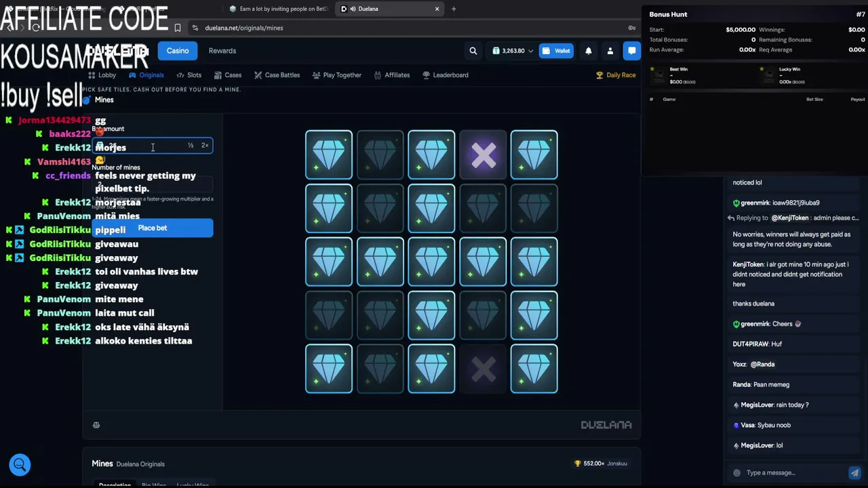The image size is (868, 488).
Task: Click the Place bet button
Action: [153, 228]
